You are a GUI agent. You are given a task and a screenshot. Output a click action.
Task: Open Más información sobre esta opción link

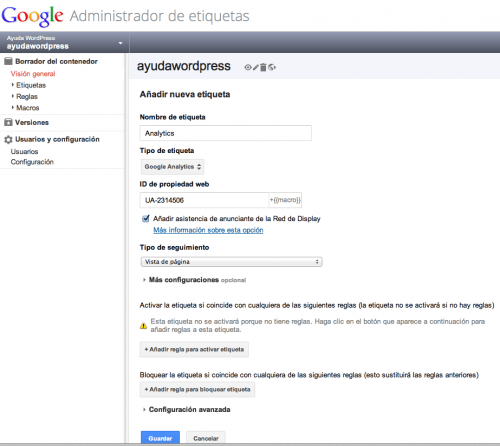click(x=208, y=230)
